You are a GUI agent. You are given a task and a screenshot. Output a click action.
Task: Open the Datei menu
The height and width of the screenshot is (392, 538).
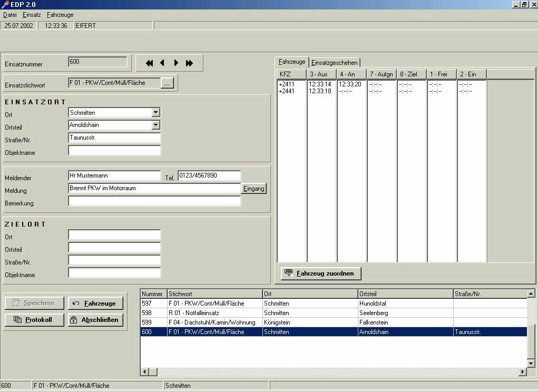[10, 15]
